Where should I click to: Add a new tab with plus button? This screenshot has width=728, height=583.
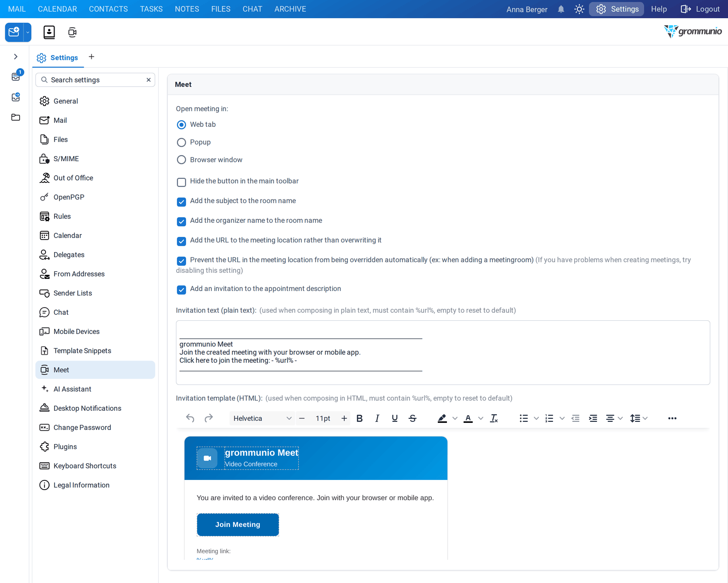[x=92, y=57]
